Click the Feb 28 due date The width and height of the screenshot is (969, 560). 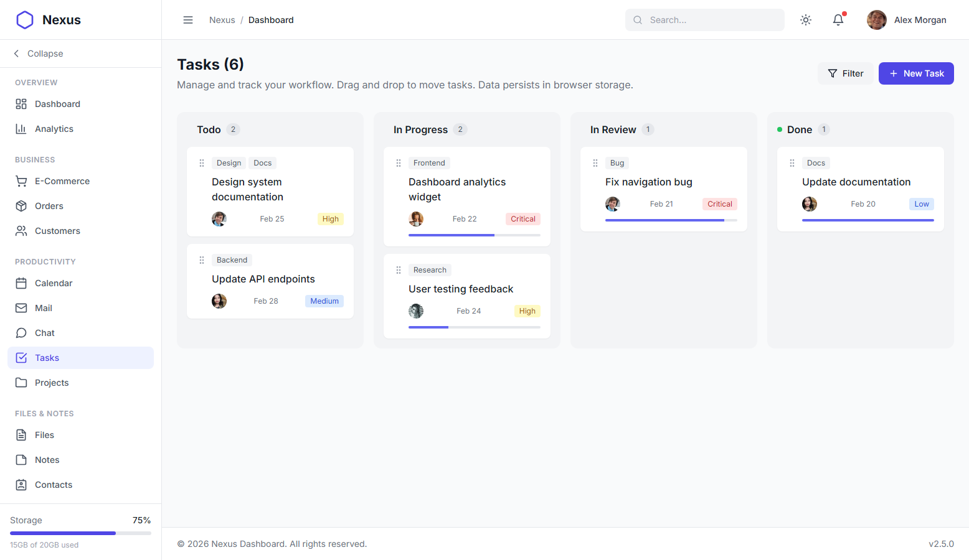pyautogui.click(x=266, y=301)
